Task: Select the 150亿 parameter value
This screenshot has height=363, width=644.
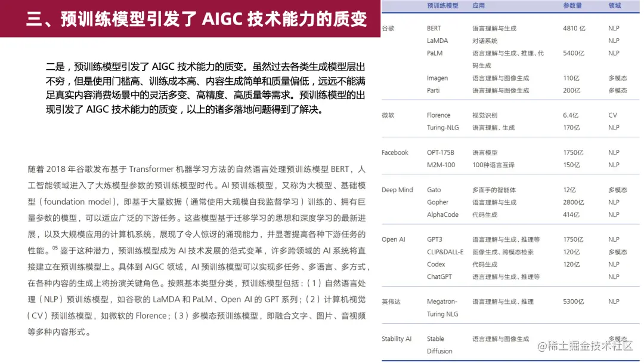Action: click(x=571, y=165)
